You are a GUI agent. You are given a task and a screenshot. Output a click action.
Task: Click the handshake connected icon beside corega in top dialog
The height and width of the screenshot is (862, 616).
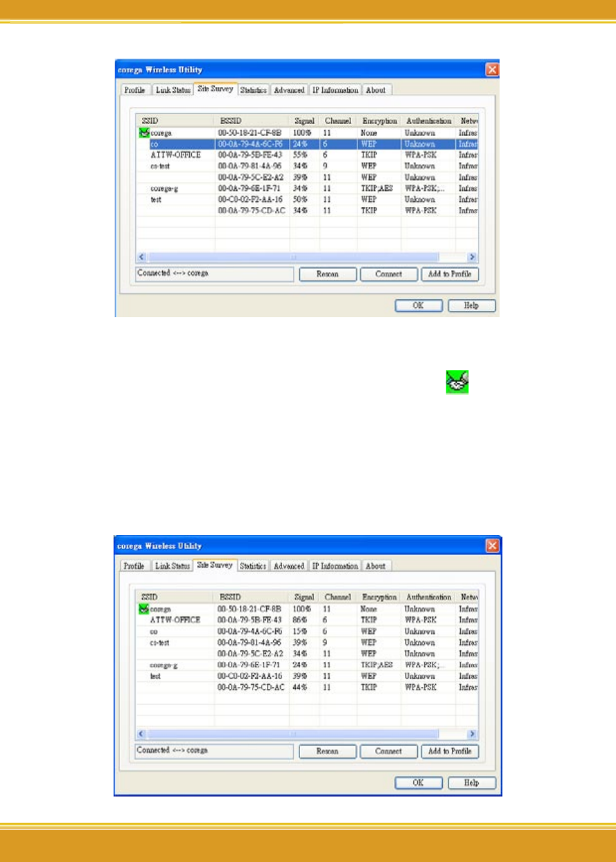[144, 132]
